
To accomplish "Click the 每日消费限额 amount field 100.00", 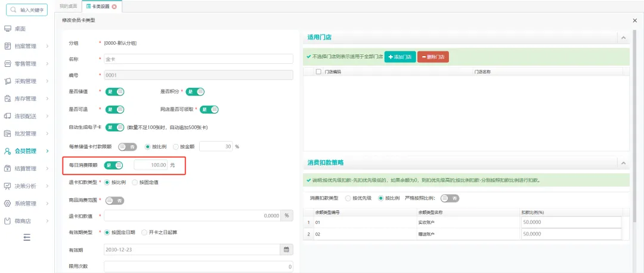I will [151, 165].
